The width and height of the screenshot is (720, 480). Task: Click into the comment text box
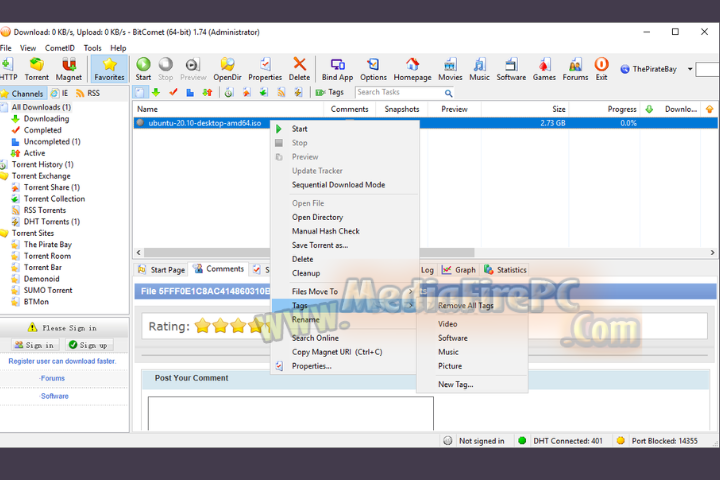pyautogui.click(x=291, y=413)
